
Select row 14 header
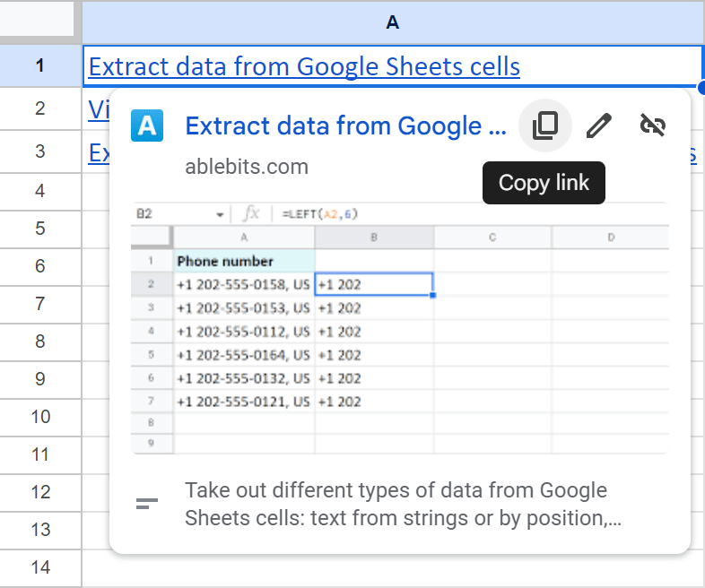point(39,567)
